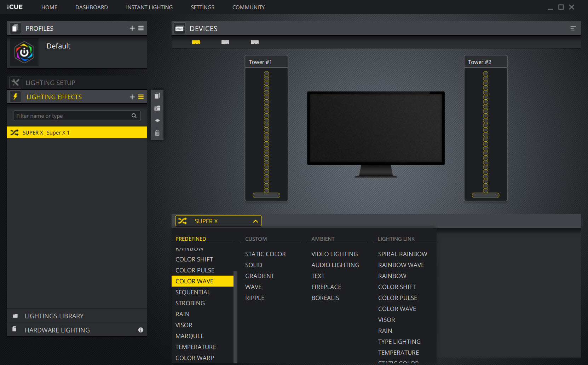Choose custom WAVE effect

point(253,287)
